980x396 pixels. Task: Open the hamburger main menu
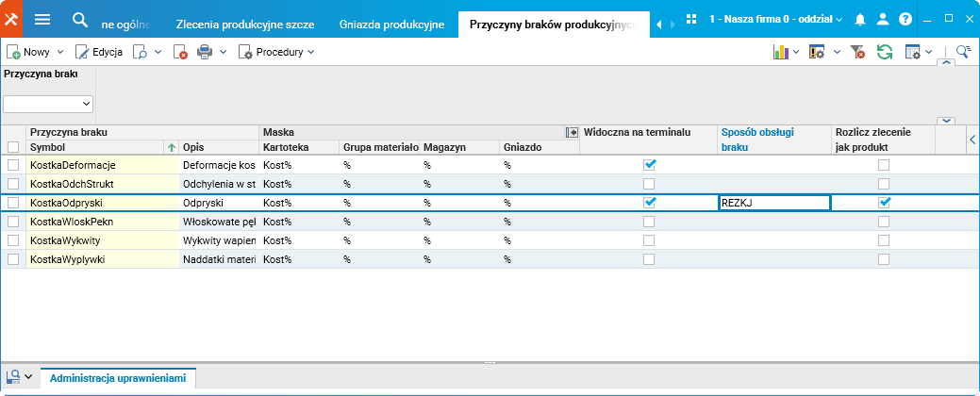[42, 19]
